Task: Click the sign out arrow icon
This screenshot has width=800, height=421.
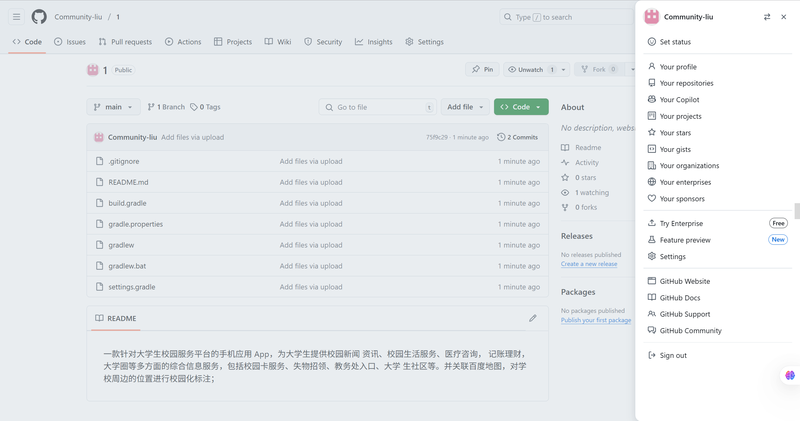Action: click(x=652, y=355)
